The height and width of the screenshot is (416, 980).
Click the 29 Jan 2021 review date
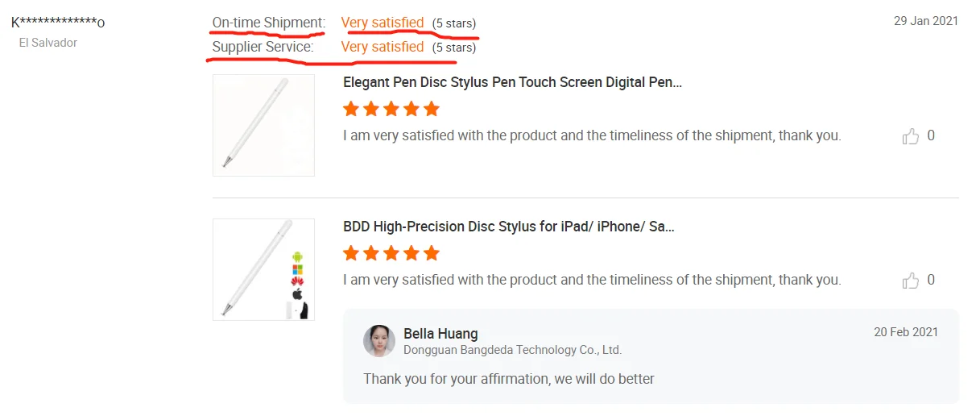(925, 21)
